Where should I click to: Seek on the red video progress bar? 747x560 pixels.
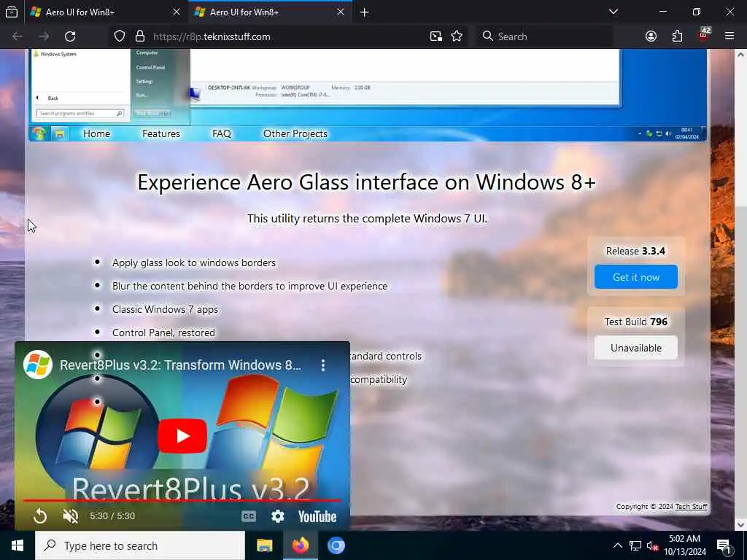(x=182, y=500)
